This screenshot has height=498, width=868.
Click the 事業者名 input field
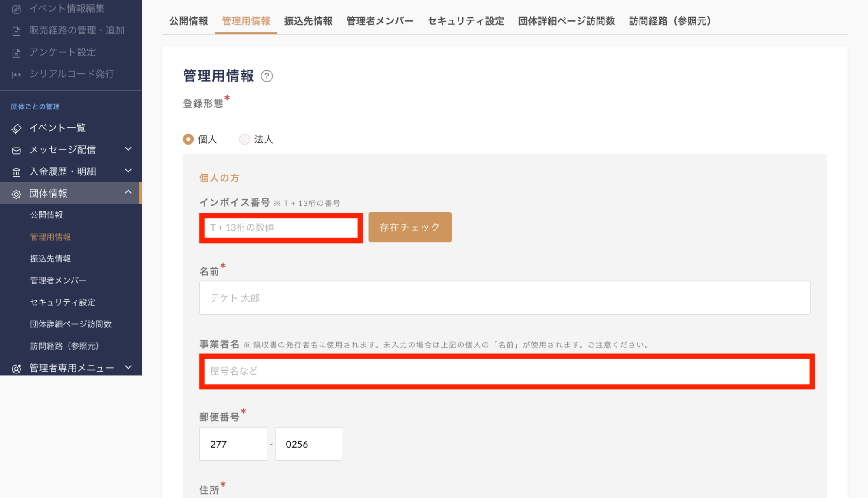(x=506, y=371)
